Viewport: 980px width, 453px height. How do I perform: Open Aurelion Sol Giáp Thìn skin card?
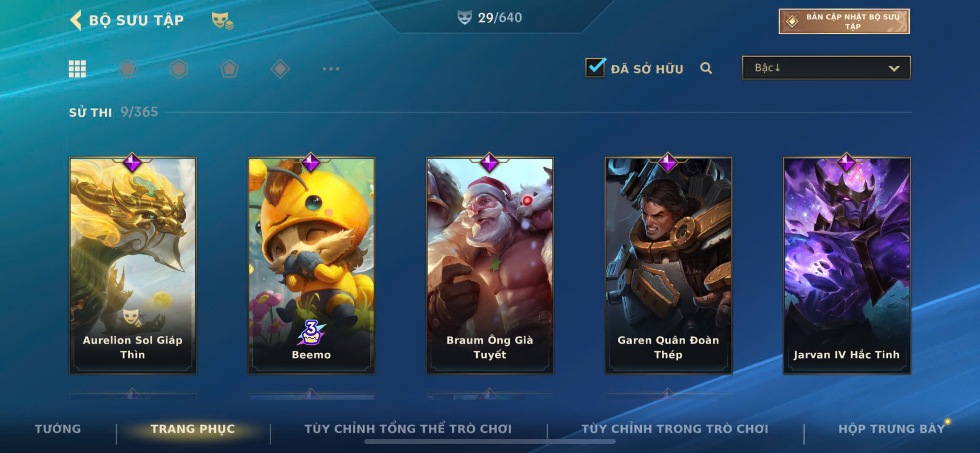[x=133, y=265]
